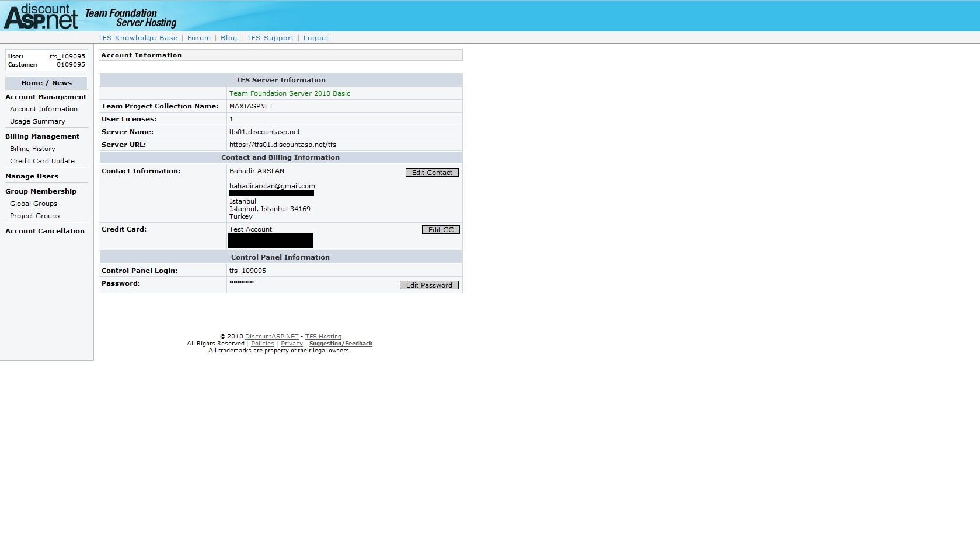Open the Forum link
This screenshot has height=539, width=980.
[x=199, y=38]
